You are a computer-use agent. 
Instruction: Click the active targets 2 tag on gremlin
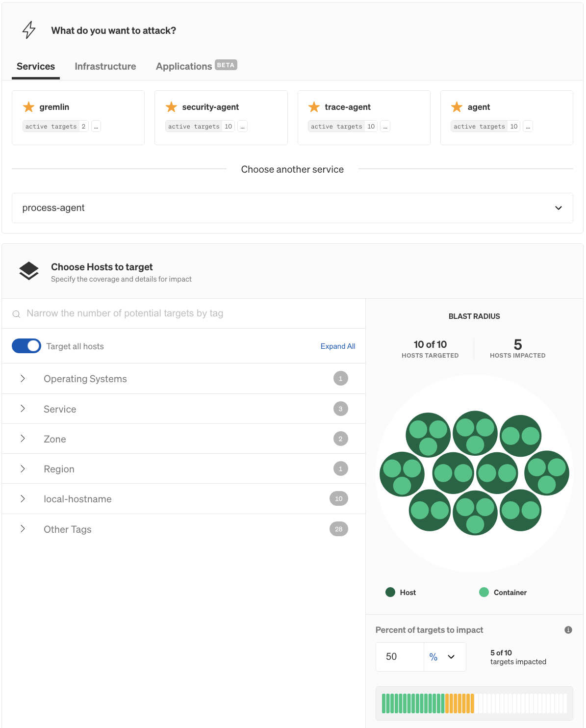(55, 127)
